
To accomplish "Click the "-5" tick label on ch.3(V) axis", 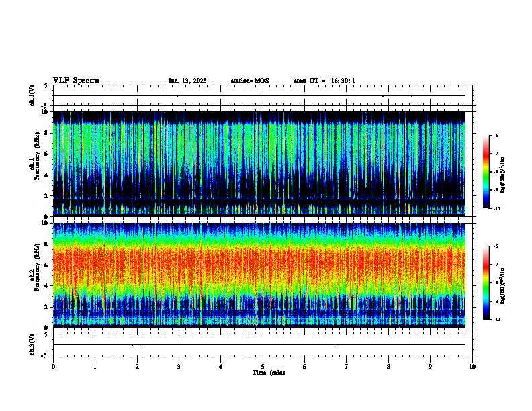I will click(45, 355).
